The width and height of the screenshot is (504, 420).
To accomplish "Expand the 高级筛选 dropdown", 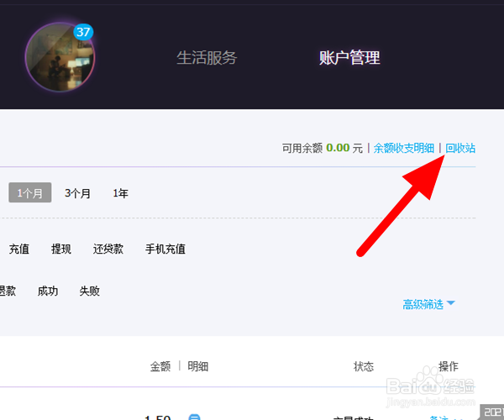I will (428, 304).
